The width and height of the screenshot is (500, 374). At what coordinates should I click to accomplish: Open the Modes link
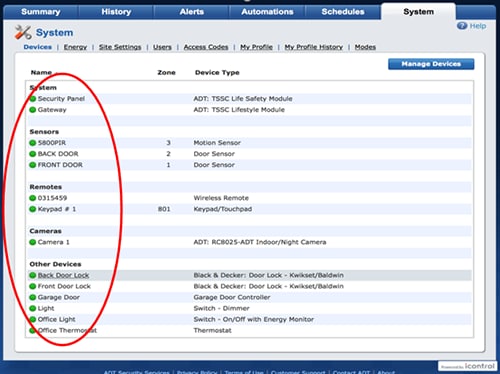click(365, 47)
